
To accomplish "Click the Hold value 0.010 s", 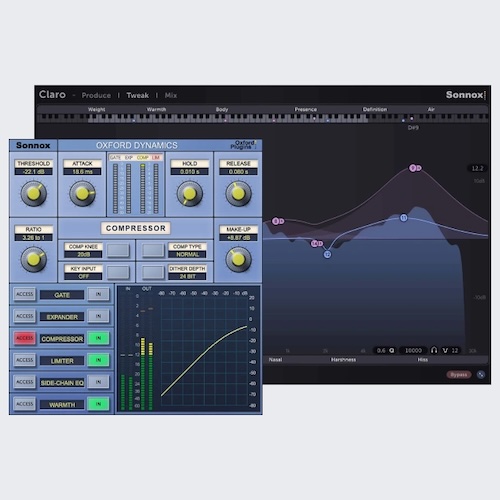I will [189, 172].
